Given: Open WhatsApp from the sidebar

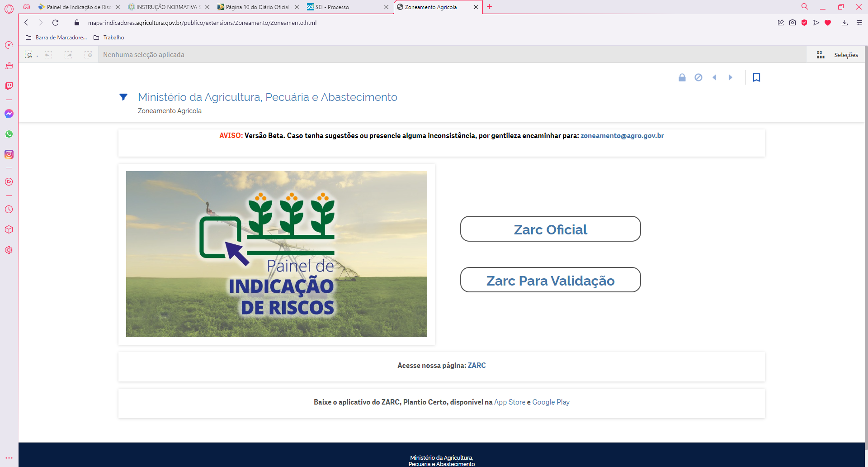Looking at the screenshot, I should click(9, 133).
